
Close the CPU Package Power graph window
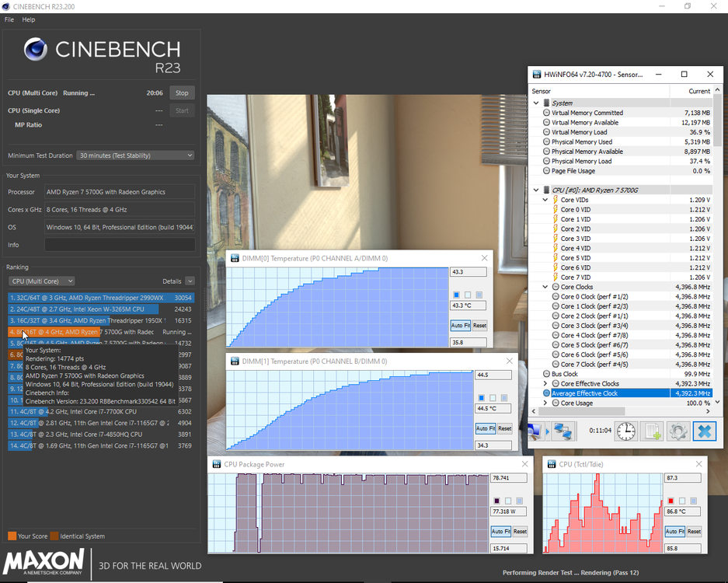coord(524,463)
